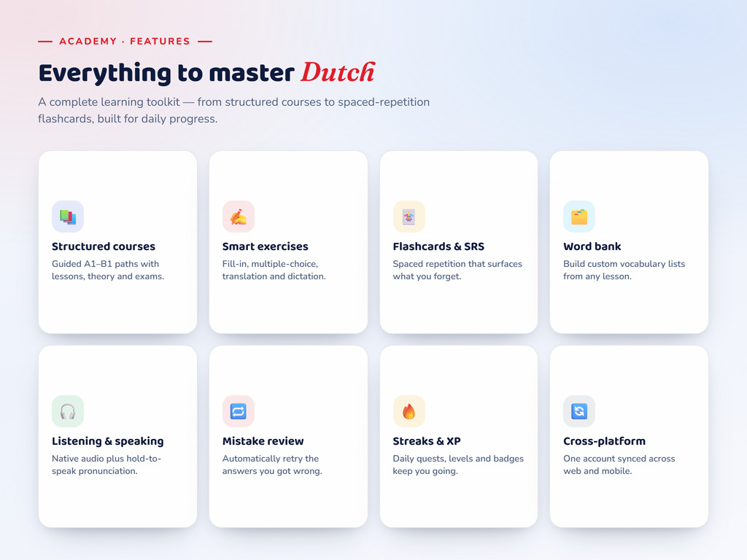Viewport: 747px width, 560px height.
Task: Click the stacked books Structured courses icon
Action: (68, 217)
